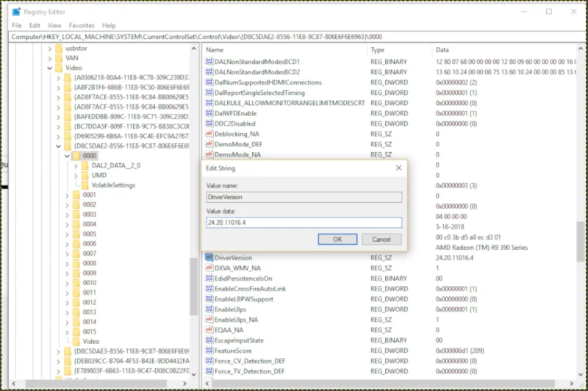Select the DALNonStandardModesBCD1 binary value icon

coord(209,62)
